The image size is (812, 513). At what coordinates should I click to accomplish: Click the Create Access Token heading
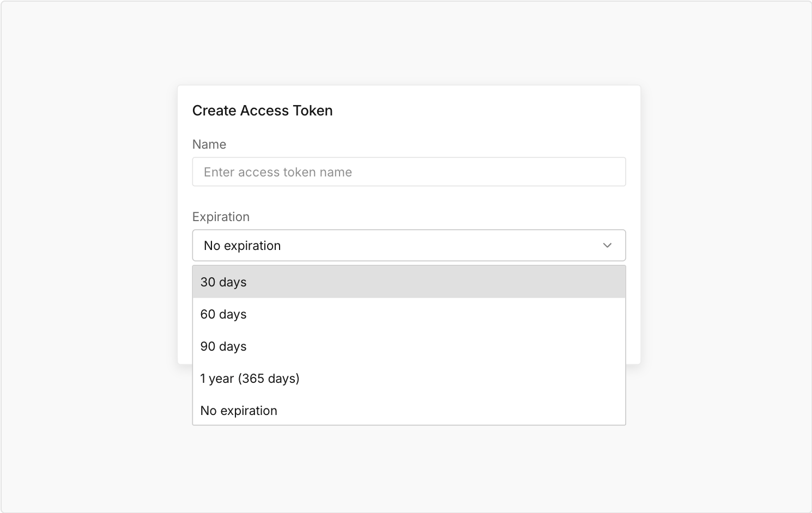coord(262,111)
